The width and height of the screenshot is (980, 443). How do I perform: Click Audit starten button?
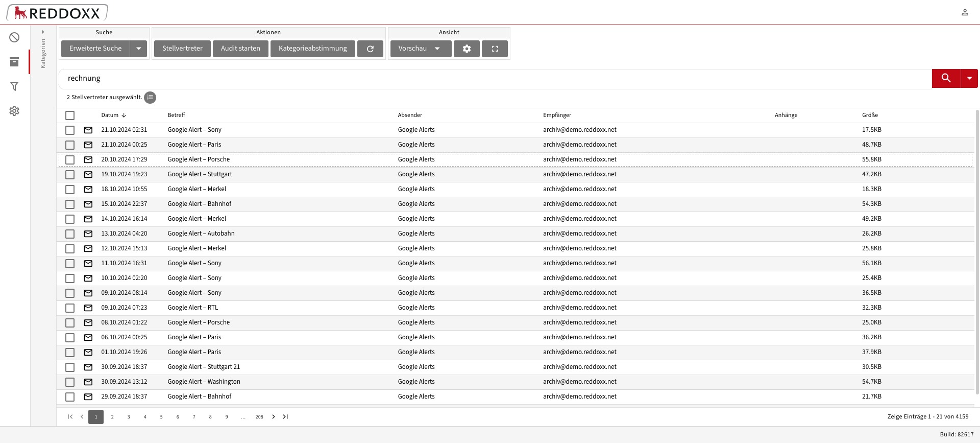(x=240, y=49)
